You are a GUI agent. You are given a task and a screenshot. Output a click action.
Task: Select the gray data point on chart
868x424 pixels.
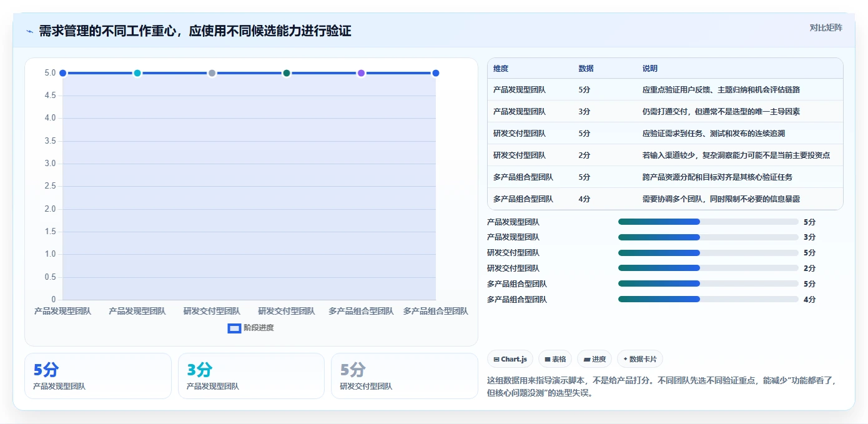coord(212,73)
